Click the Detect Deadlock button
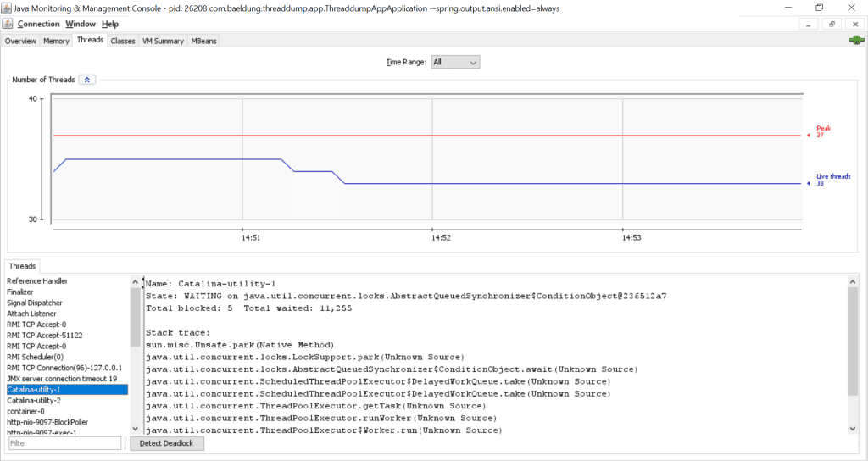 (167, 443)
